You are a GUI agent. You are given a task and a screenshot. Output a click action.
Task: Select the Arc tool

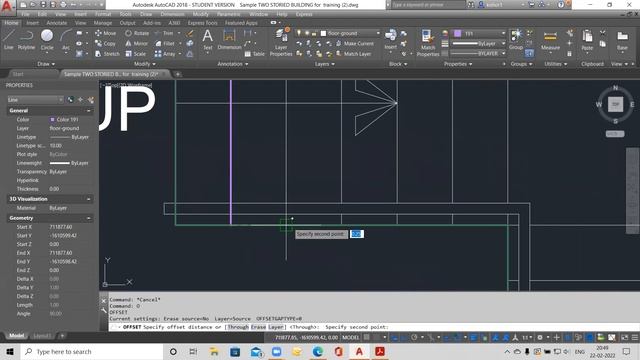tap(66, 40)
